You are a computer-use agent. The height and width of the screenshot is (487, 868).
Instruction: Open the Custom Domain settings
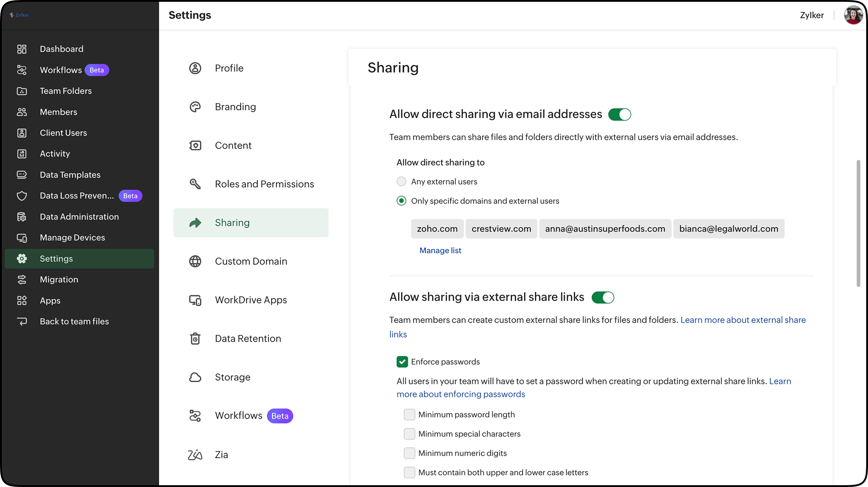point(251,261)
